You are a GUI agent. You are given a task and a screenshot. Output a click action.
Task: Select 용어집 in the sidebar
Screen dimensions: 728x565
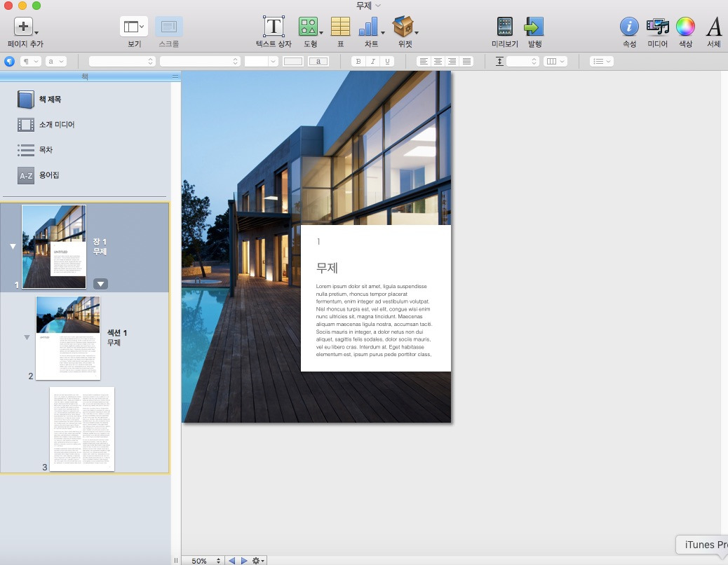49,175
